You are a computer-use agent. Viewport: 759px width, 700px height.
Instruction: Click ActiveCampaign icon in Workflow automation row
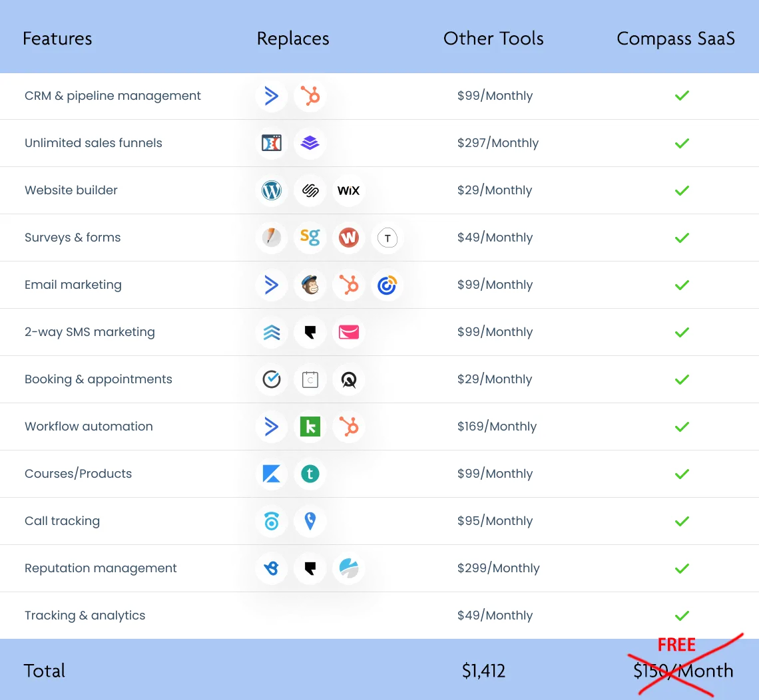coord(272,427)
